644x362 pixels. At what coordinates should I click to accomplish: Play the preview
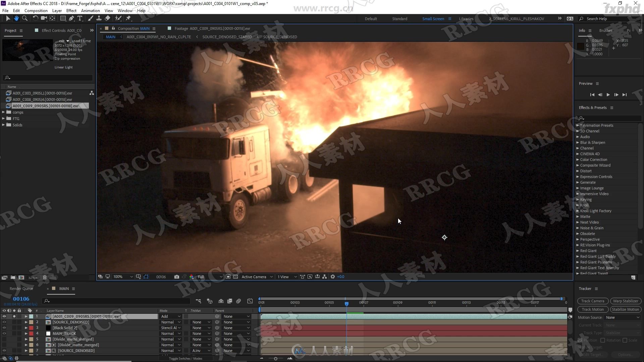click(608, 95)
